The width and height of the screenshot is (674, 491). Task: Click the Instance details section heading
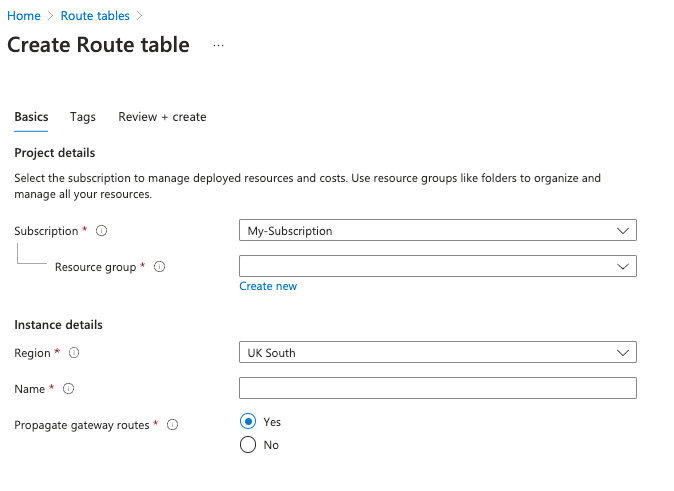pyautogui.click(x=58, y=325)
